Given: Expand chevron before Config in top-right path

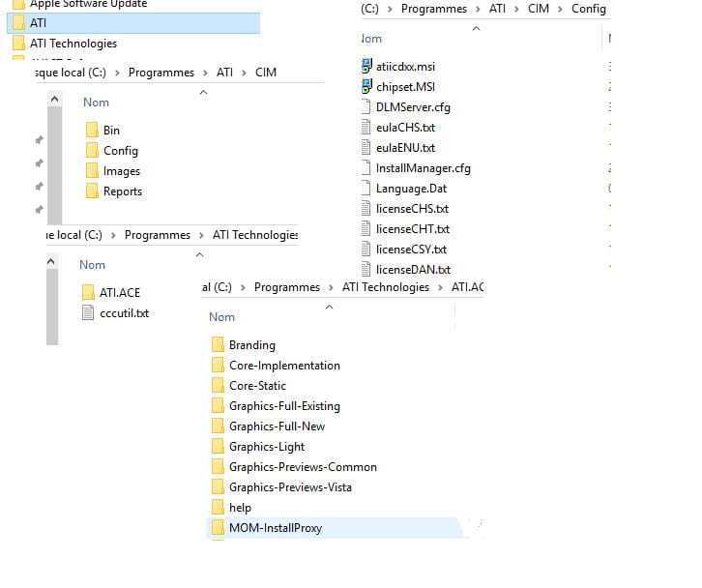Looking at the screenshot, I should [x=560, y=9].
